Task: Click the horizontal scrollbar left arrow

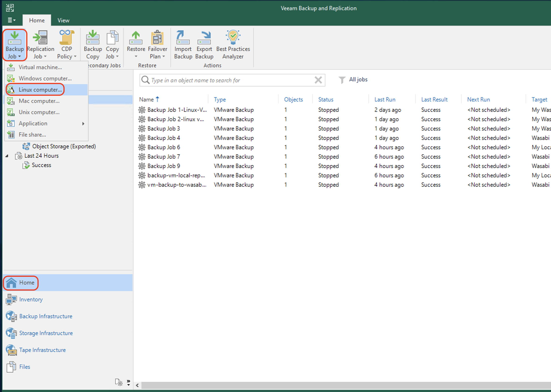Action: point(137,385)
